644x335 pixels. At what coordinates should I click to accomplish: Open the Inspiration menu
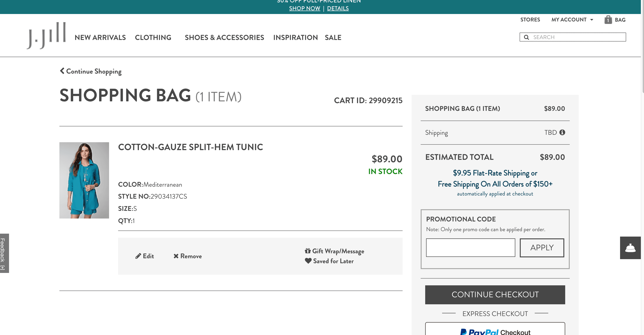pyautogui.click(x=295, y=37)
